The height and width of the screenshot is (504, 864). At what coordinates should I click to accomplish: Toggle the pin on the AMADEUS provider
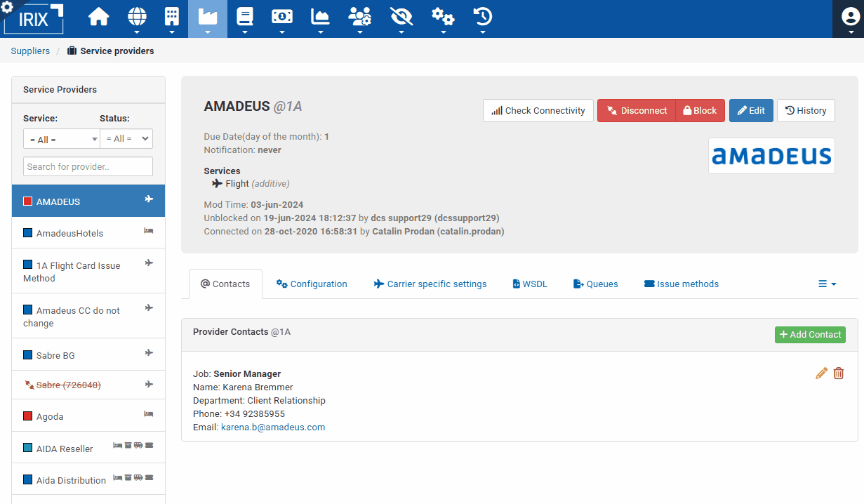149,199
